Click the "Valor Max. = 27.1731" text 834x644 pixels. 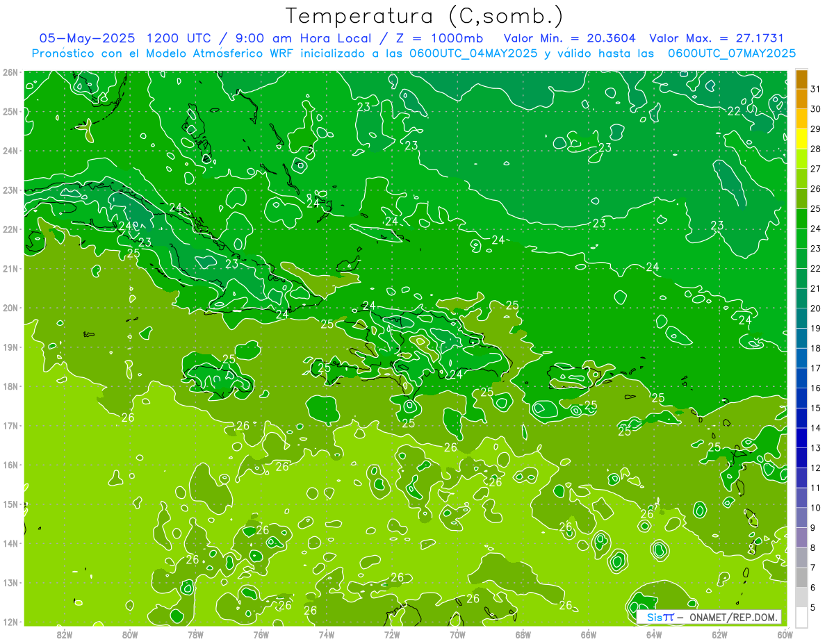click(x=717, y=38)
